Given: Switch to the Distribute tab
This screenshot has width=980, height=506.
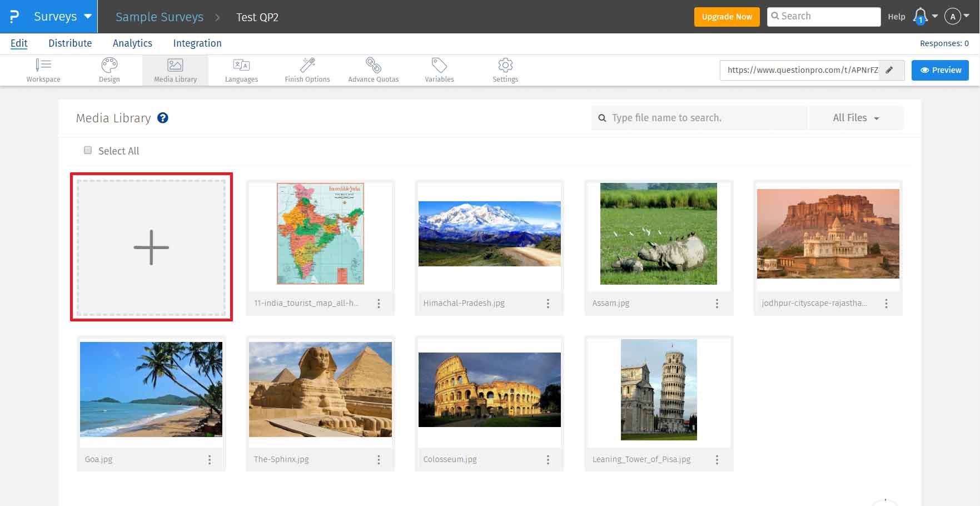Looking at the screenshot, I should (70, 43).
